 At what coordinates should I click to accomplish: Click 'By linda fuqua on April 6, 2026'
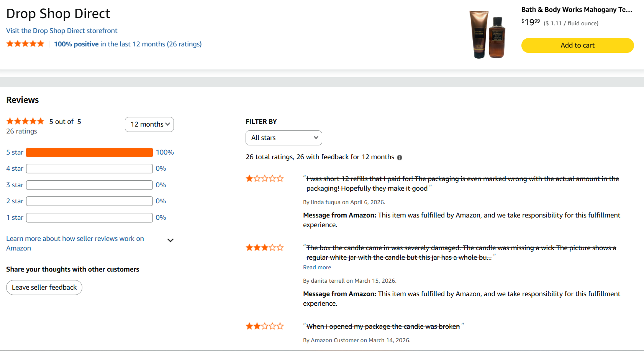pos(344,202)
